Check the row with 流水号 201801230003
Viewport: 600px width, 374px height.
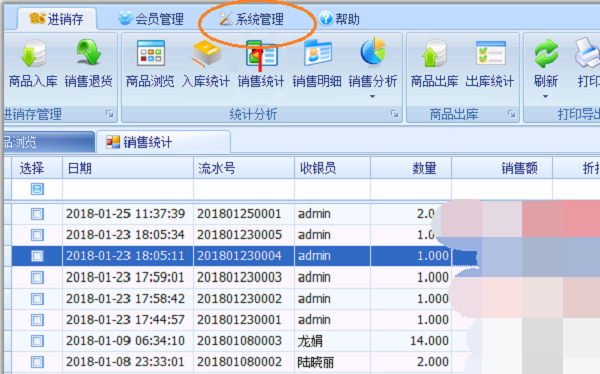[37, 277]
